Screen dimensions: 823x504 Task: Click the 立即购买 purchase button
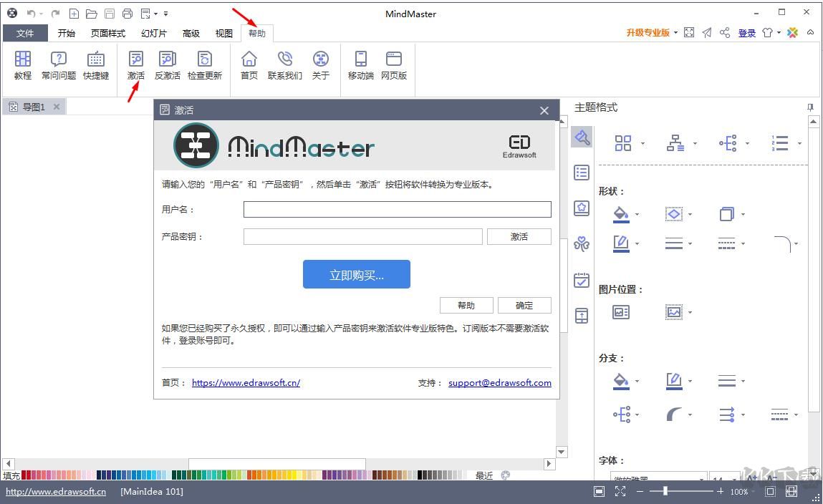click(x=356, y=274)
